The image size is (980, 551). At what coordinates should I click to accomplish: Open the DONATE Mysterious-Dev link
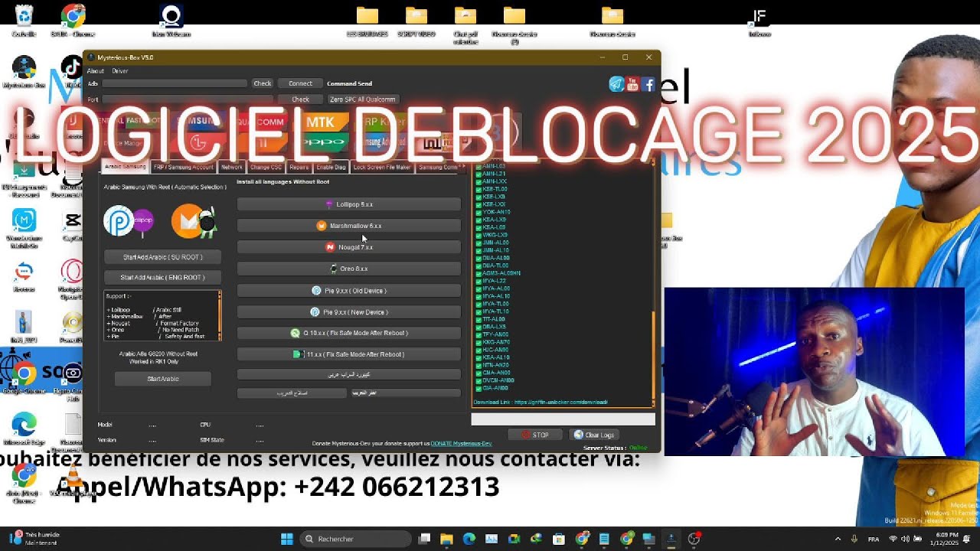[461, 443]
